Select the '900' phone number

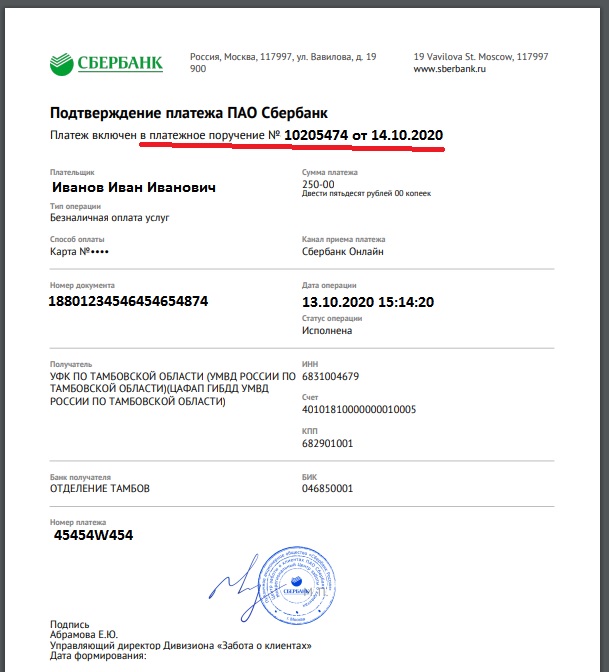[x=198, y=69]
